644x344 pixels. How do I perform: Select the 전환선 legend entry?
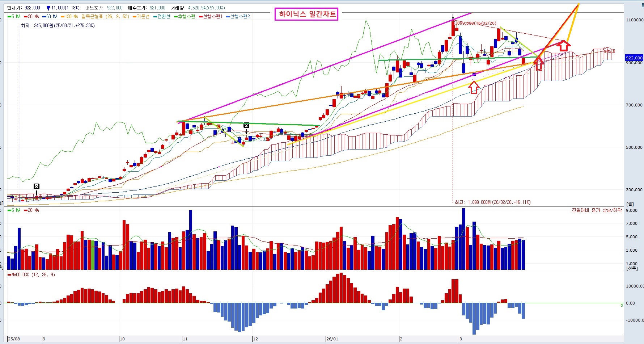[x=162, y=16]
